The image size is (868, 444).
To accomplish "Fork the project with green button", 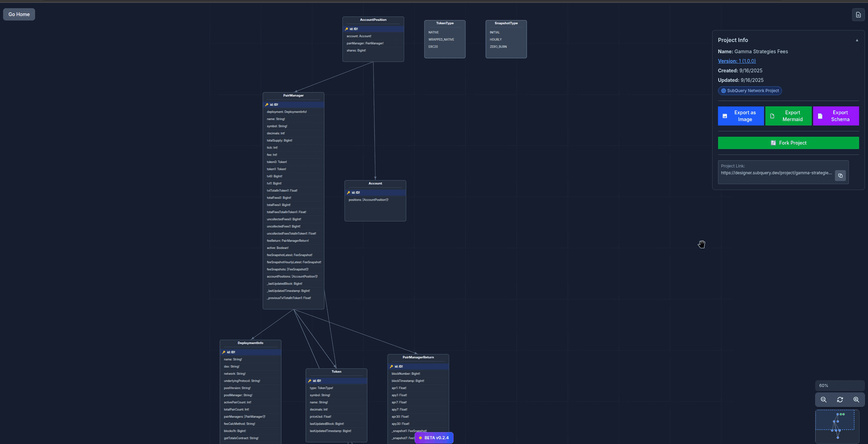I will click(788, 143).
